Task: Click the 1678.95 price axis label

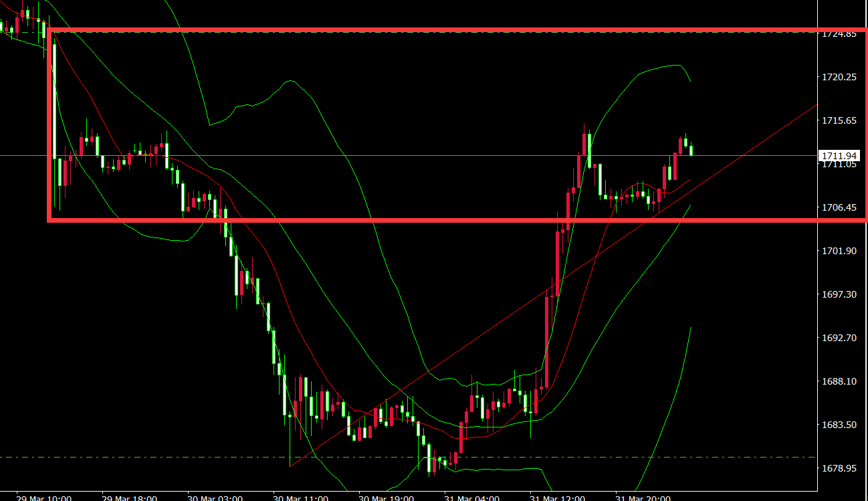Action: click(840, 469)
